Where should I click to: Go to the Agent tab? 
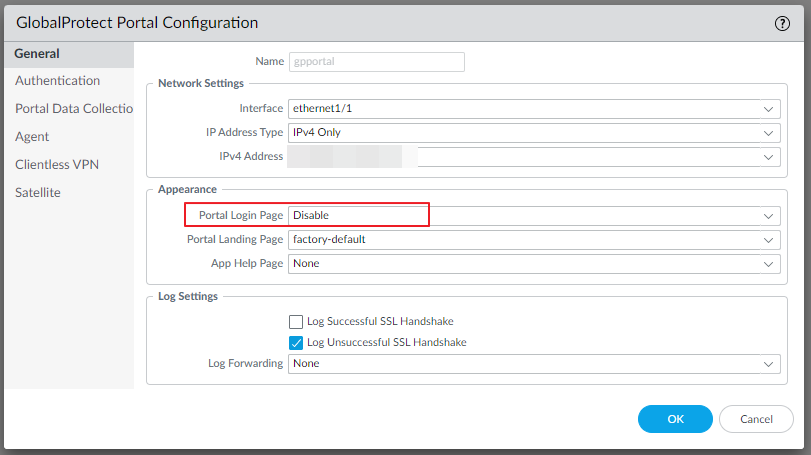(x=32, y=136)
